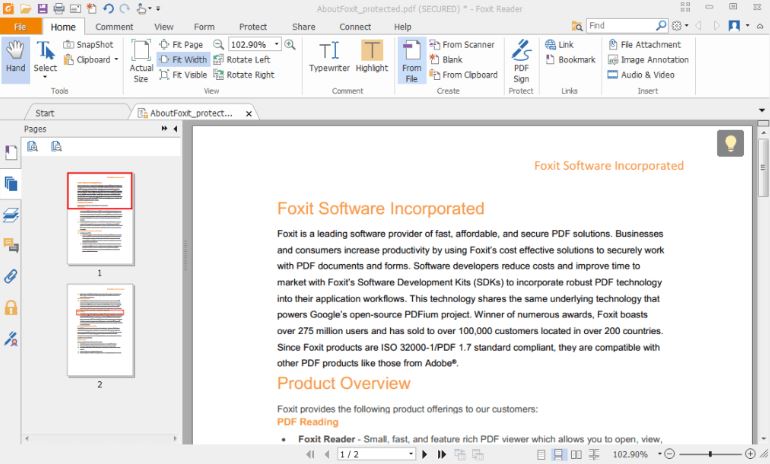Screen dimensions: 770x464
Task: Insert Audio & Video
Action: coord(641,75)
